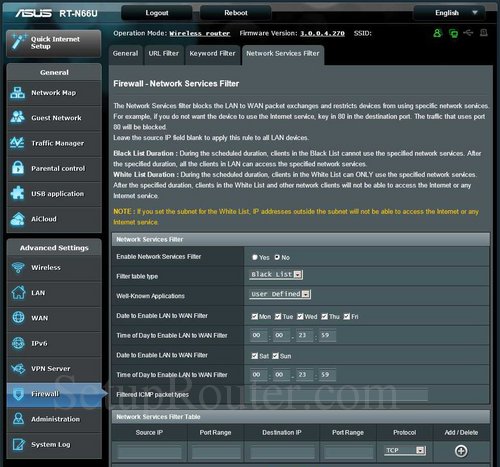Screen dimensions: 500x467
Task: Uncheck the Mon checkbox
Action: [255, 316]
